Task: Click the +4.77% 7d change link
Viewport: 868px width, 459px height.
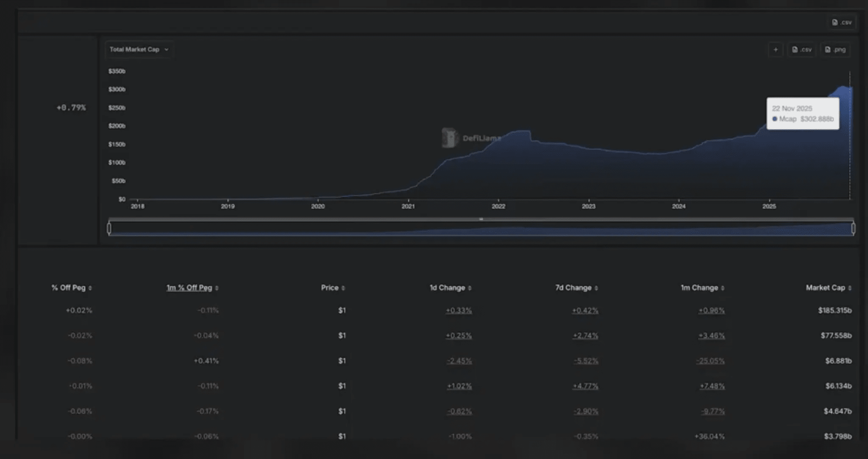Action: pyautogui.click(x=585, y=386)
